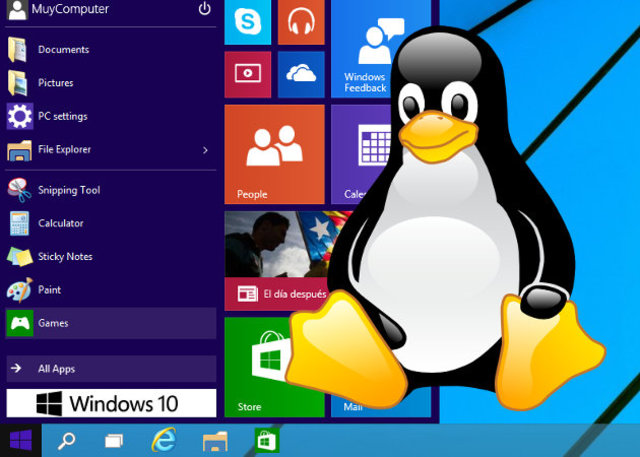Open Sticky Notes
The height and width of the screenshot is (457, 640).
click(x=110, y=257)
